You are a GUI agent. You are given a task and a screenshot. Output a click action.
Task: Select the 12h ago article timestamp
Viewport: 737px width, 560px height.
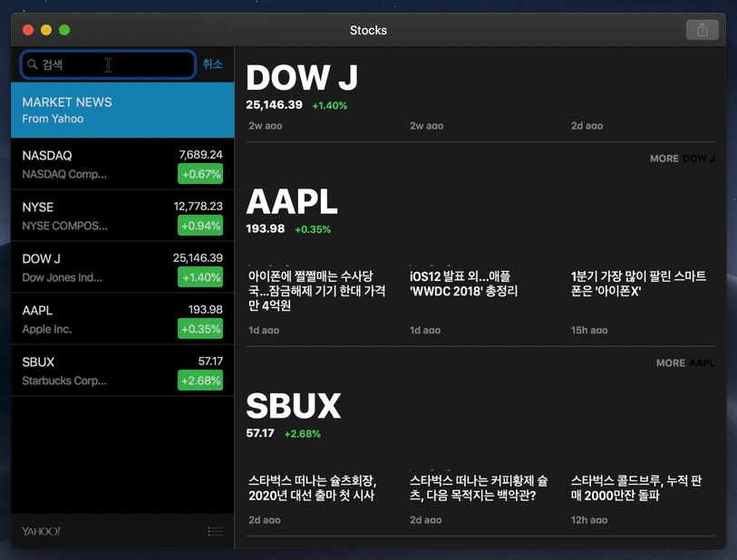click(x=589, y=520)
